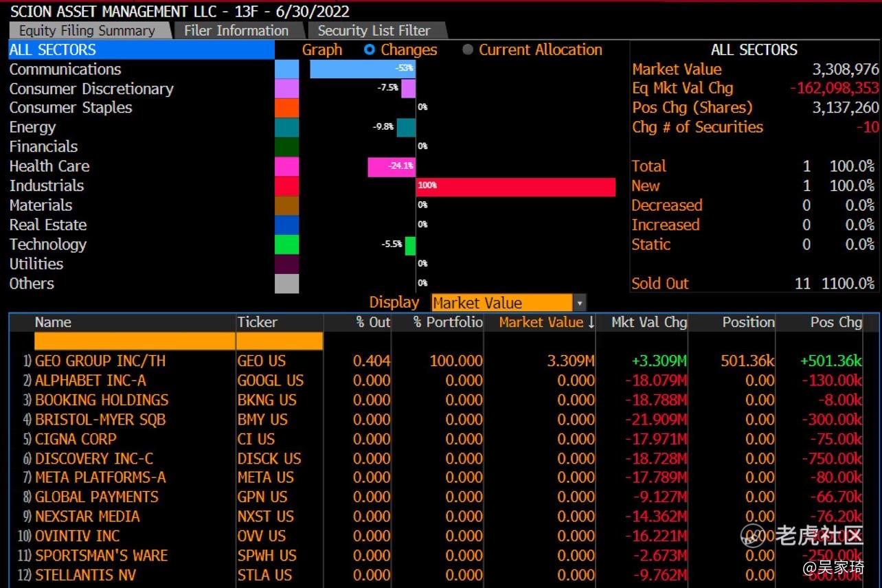
Task: Select the Current Allocation radio button
Action: pos(468,50)
